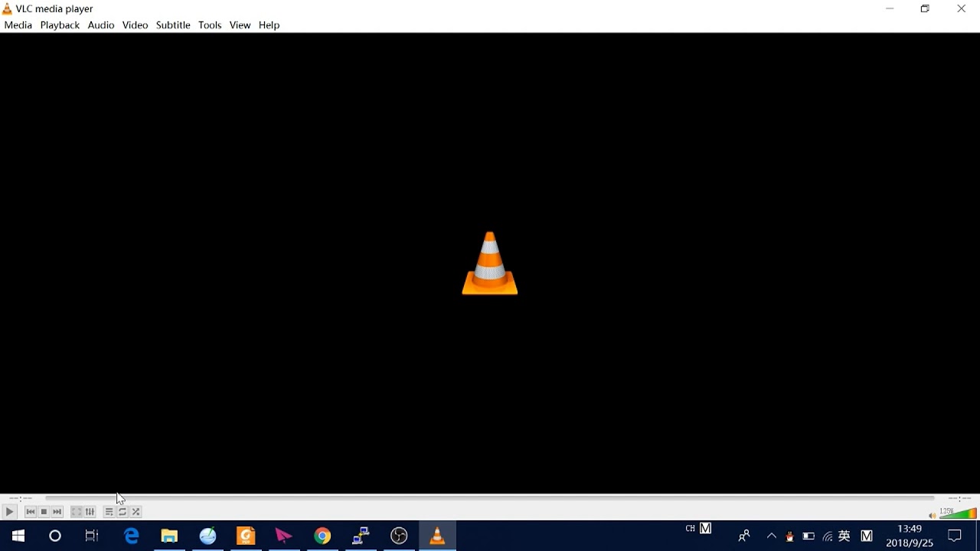
Task: Expand hidden system tray icons
Action: [x=772, y=536]
